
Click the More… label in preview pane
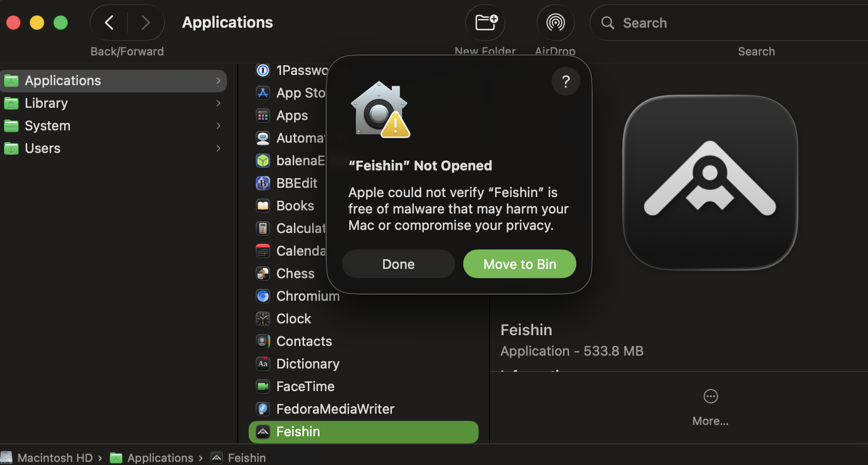[710, 421]
